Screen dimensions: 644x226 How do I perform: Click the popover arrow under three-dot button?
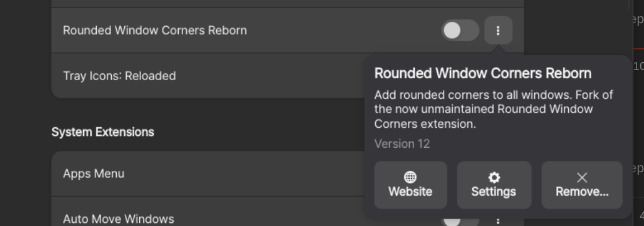pyautogui.click(x=498, y=50)
